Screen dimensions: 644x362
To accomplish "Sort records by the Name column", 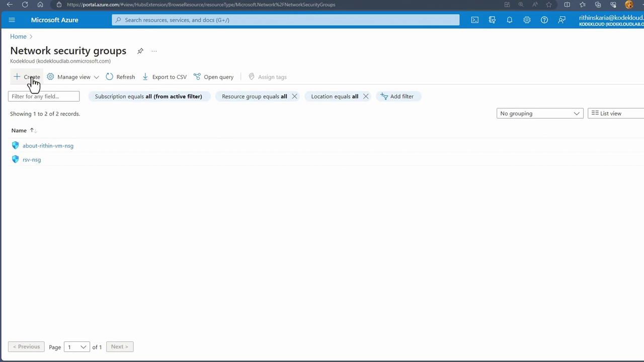I will pos(23,130).
